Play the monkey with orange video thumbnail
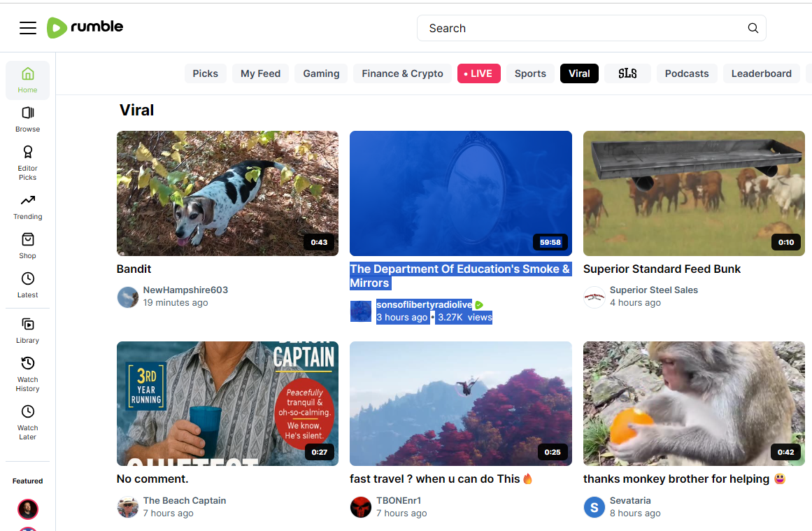 tap(694, 404)
